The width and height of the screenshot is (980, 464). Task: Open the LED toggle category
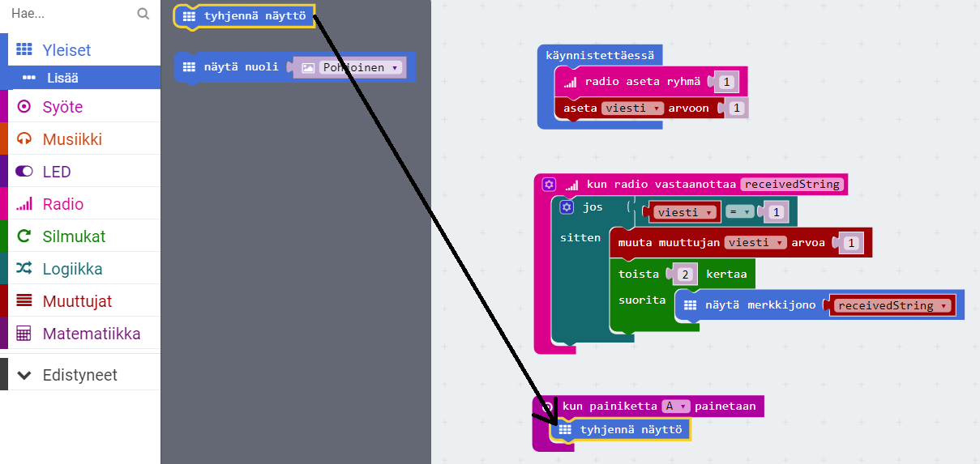point(56,172)
